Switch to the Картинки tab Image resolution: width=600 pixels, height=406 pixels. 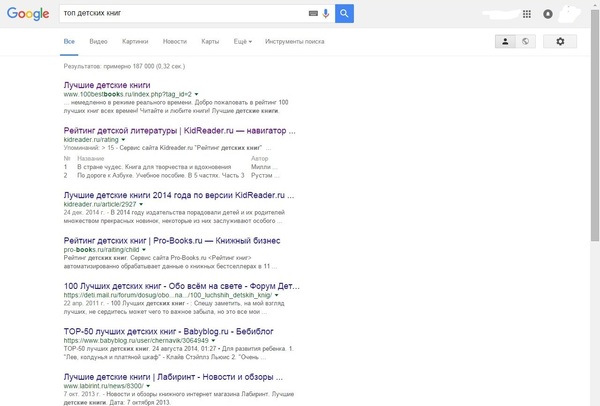coord(135,42)
